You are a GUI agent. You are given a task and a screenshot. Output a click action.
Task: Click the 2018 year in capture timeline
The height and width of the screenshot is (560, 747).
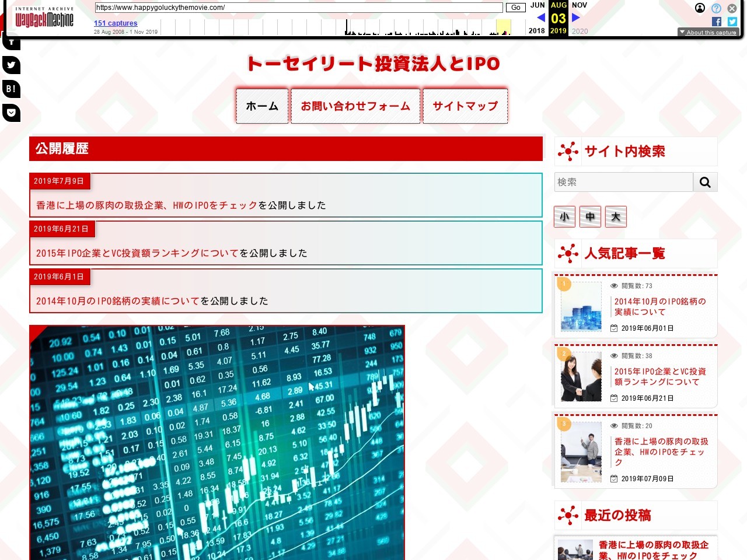point(536,31)
